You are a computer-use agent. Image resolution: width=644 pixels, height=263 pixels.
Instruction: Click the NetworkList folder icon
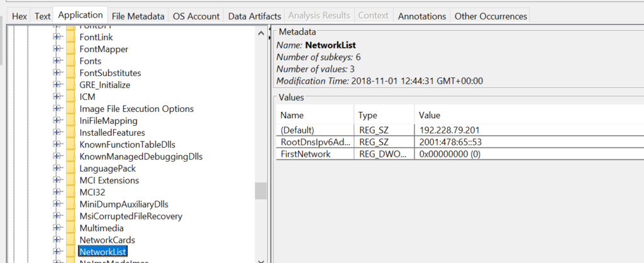click(70, 252)
